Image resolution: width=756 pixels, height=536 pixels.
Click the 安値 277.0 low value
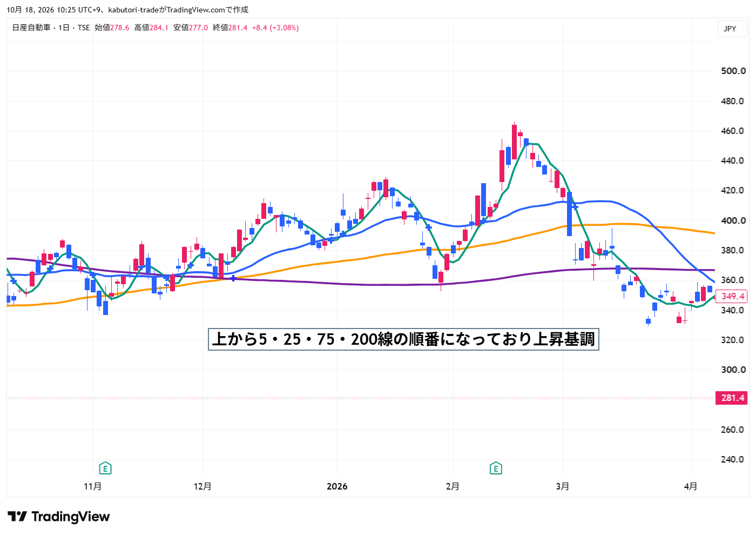tap(191, 28)
